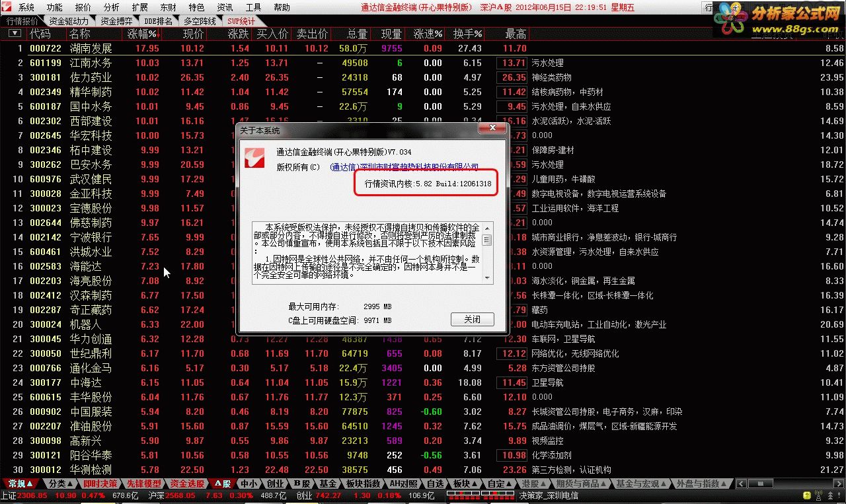Screen dimensions: 846x504
Task: Select the 即时决策 bottom tab
Action: (x=100, y=484)
